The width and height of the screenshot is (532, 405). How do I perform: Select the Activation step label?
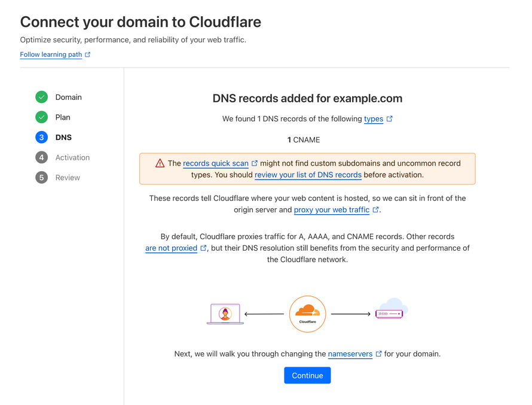click(x=72, y=157)
